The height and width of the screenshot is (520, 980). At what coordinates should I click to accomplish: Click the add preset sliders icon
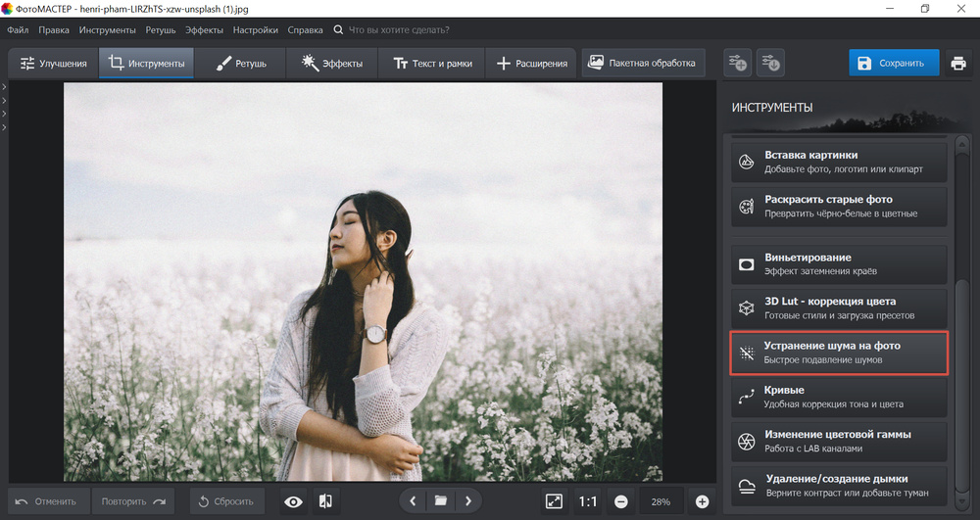click(x=738, y=64)
